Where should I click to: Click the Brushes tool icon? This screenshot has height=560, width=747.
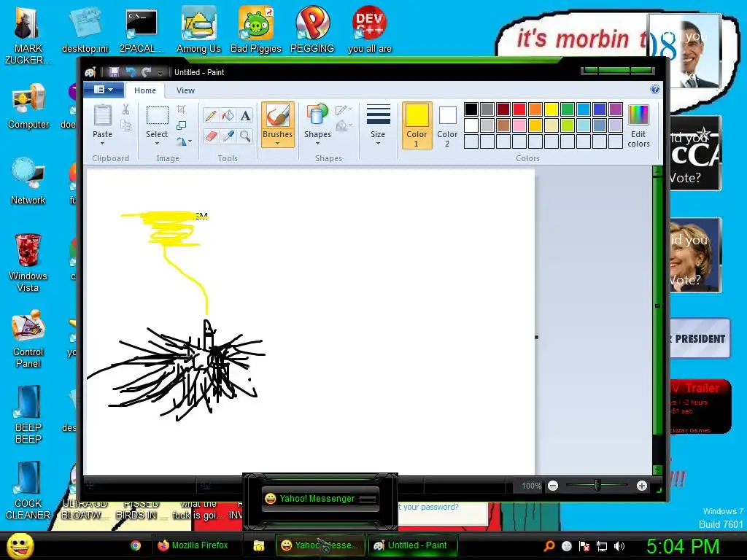point(277,116)
